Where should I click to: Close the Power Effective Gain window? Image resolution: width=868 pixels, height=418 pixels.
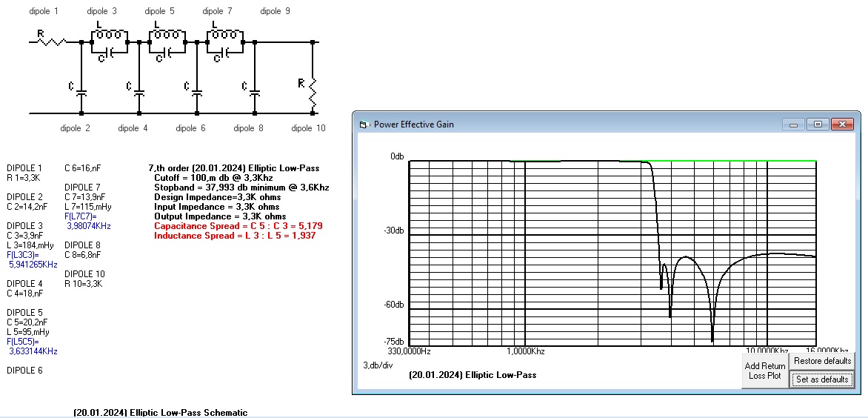842,125
